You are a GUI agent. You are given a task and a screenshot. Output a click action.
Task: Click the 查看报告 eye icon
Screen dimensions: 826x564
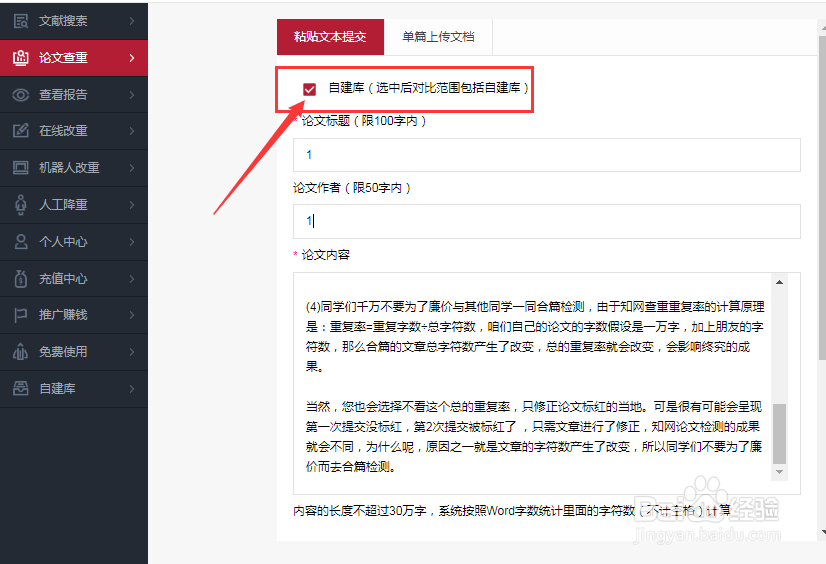tap(21, 95)
